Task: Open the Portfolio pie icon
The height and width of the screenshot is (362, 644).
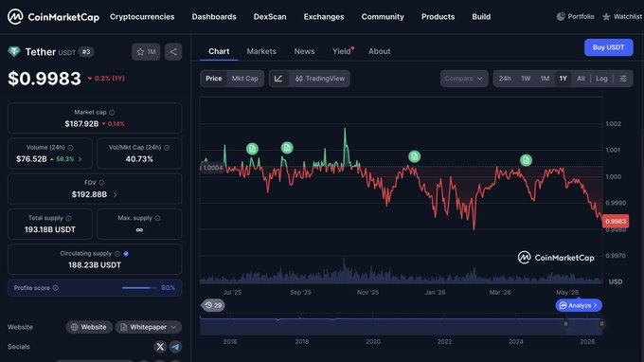Action: click(x=561, y=16)
